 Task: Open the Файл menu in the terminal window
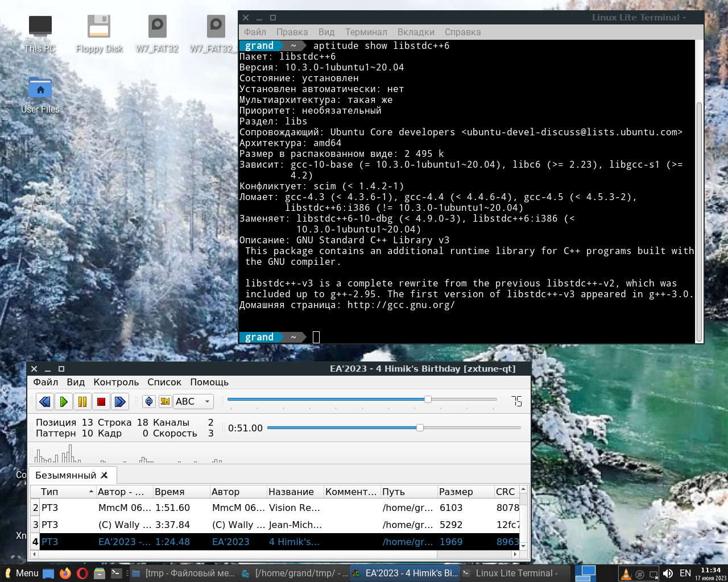(255, 32)
